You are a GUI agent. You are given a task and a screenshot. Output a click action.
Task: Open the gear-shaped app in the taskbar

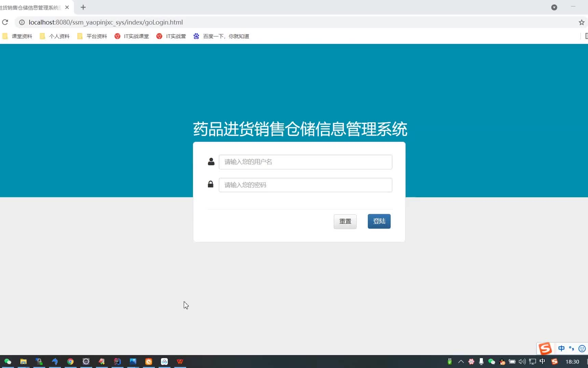coord(86,362)
